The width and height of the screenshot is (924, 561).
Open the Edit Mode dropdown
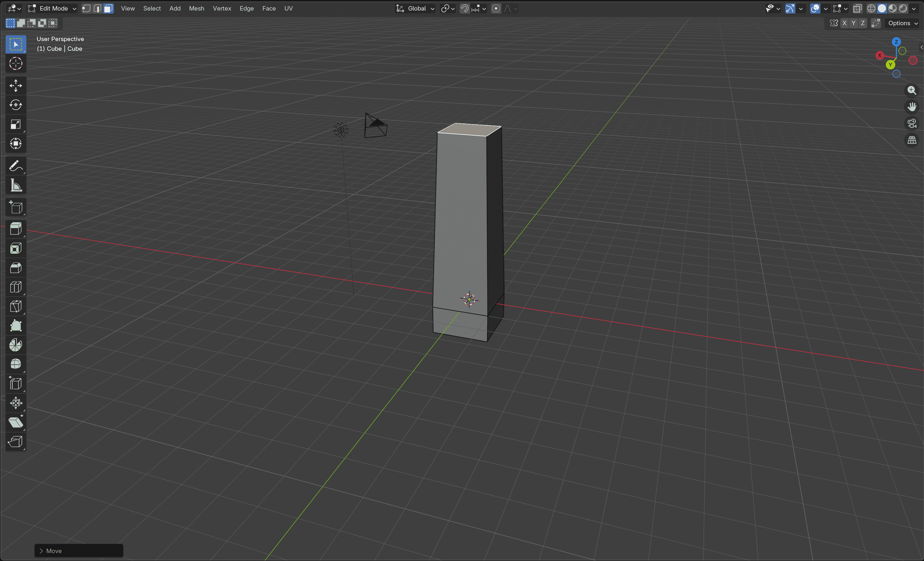coord(52,8)
